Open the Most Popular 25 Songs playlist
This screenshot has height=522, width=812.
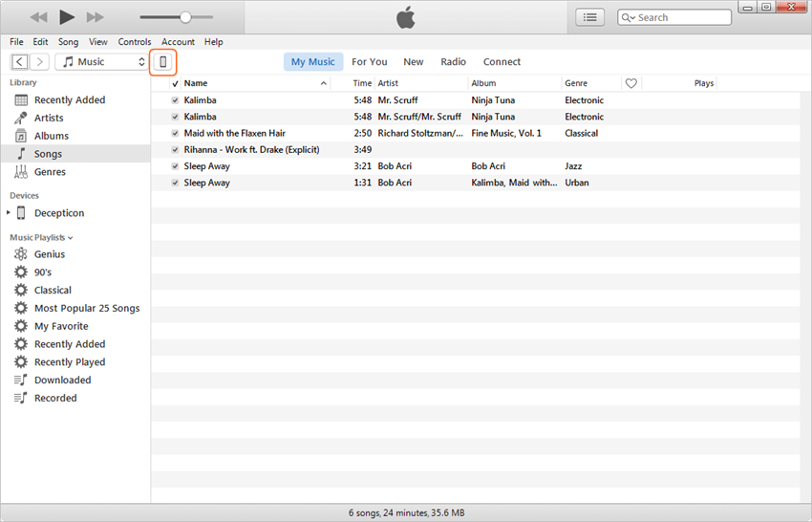[x=87, y=308]
